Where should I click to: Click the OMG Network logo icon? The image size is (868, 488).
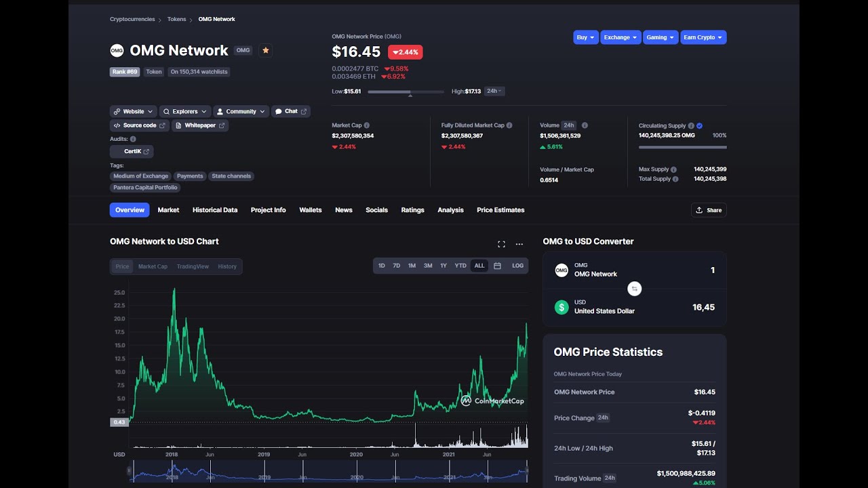click(x=117, y=50)
